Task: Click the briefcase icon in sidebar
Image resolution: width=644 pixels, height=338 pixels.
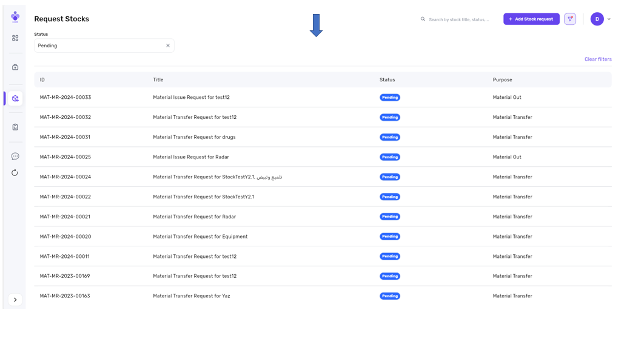Action: coord(15,67)
